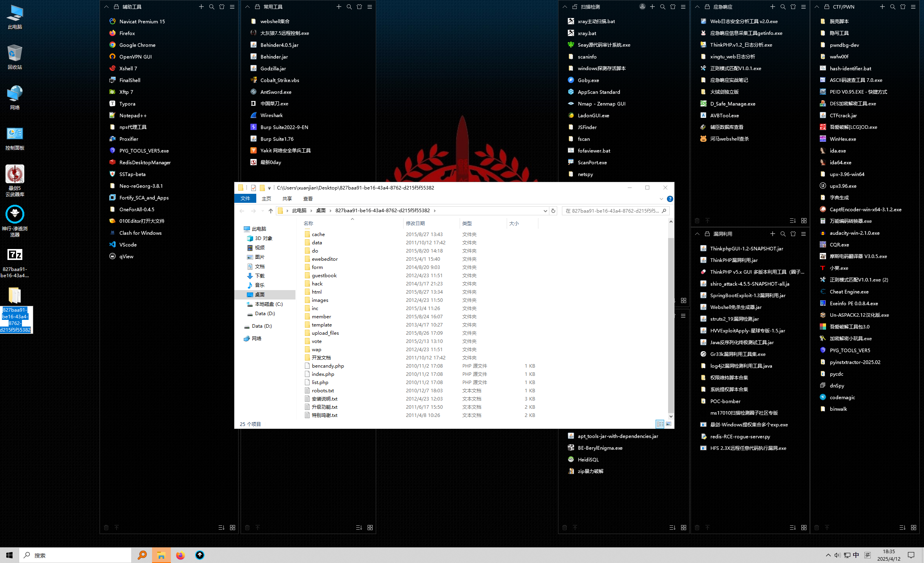Launch ida64.exe in CTF/PWN panel
924x563 pixels.
tap(835, 162)
